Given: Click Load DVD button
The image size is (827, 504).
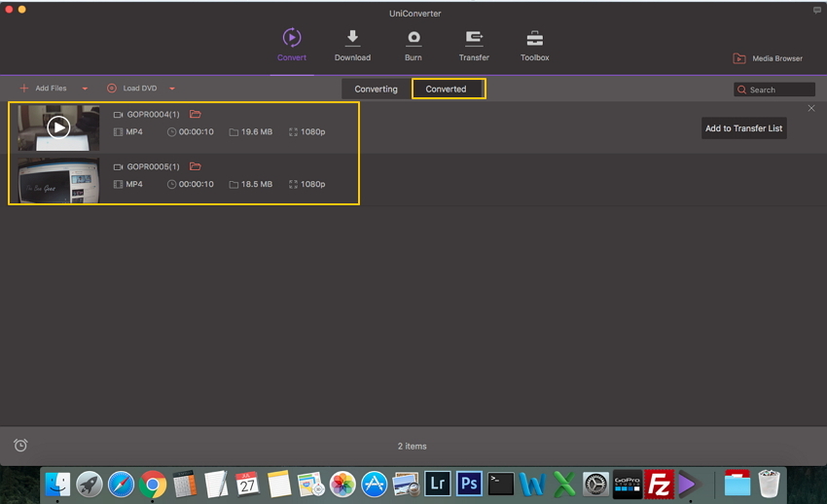Looking at the screenshot, I should (x=132, y=88).
